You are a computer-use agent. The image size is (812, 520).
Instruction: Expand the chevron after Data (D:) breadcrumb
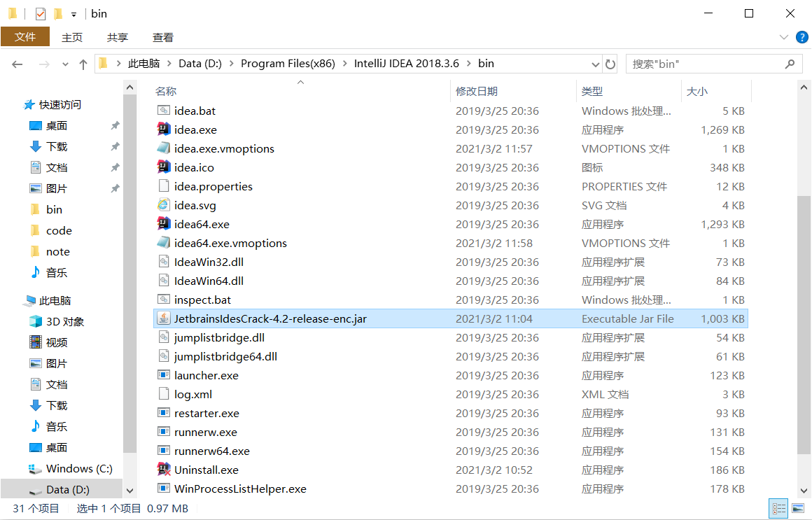click(x=231, y=64)
